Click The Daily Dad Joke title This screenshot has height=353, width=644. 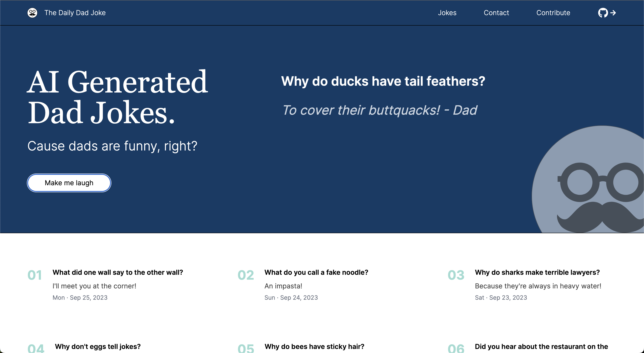tap(75, 13)
